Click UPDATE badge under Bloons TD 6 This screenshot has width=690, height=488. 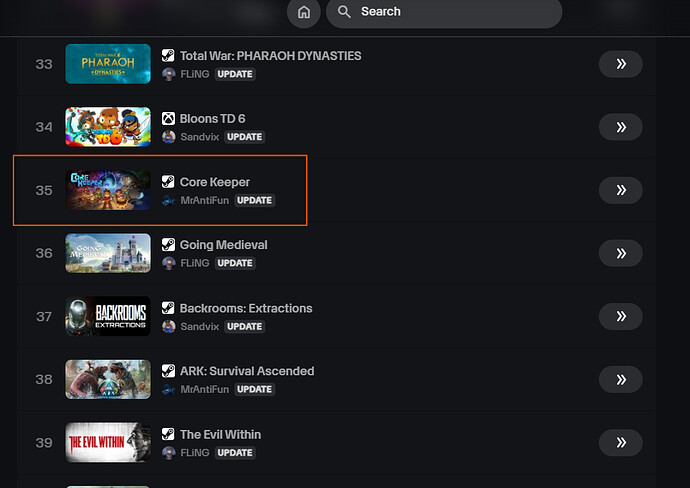244,137
